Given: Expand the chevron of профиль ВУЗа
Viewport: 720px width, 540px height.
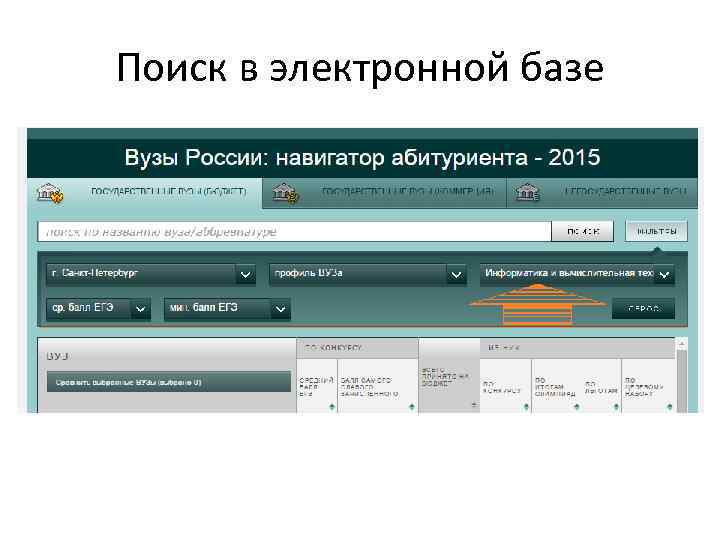Looking at the screenshot, I should (x=456, y=275).
